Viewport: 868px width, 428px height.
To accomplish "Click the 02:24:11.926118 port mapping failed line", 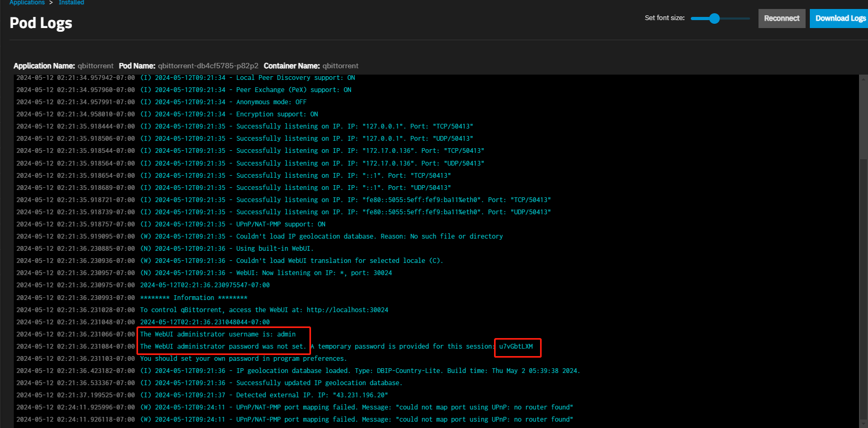I will point(295,420).
